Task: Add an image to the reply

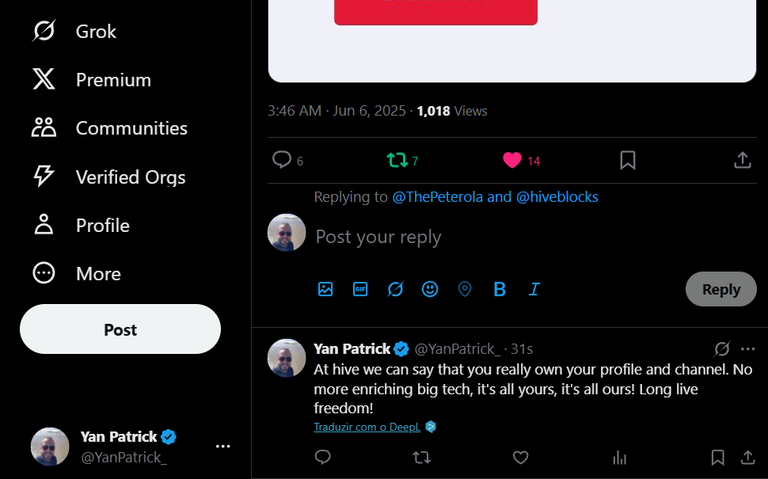Action: coord(325,289)
